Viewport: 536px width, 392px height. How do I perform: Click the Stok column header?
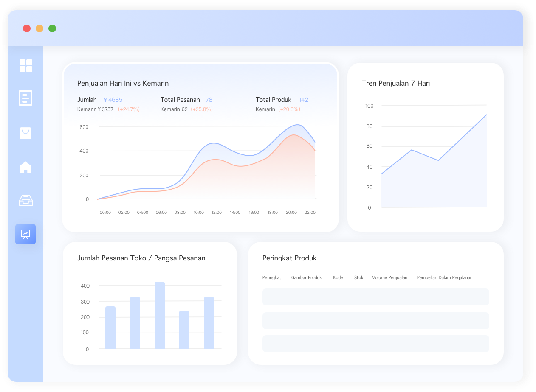coord(359,277)
